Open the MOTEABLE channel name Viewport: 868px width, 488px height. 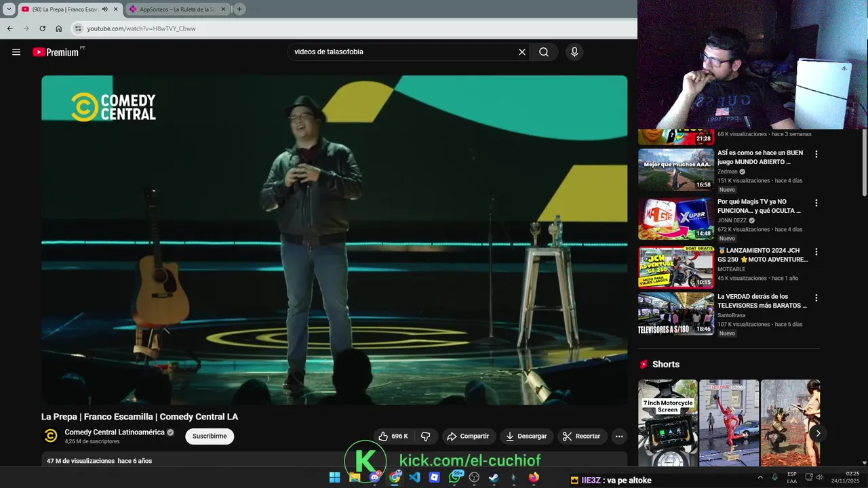732,270
